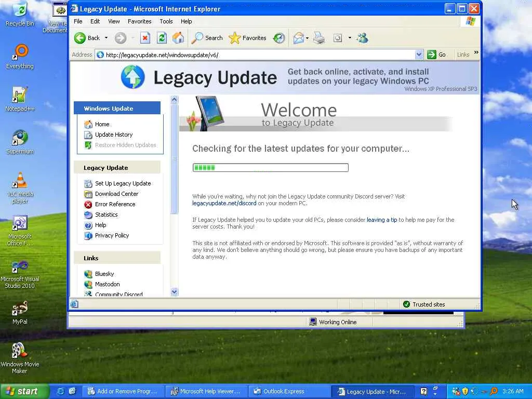This screenshot has width=532, height=399.
Task: Click the sidebar vertical scrollbar thumb
Action: (175, 159)
